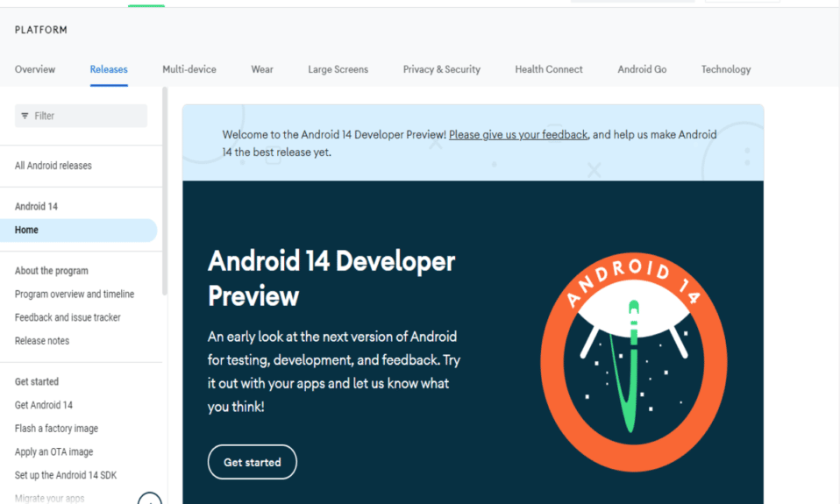
Task: Click Please give us your feedback link
Action: [518, 134]
